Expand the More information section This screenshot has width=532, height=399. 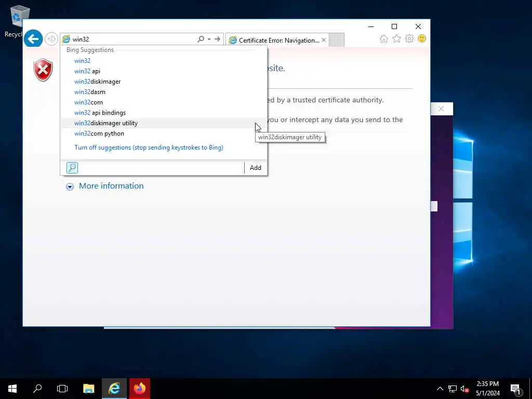[70, 187]
